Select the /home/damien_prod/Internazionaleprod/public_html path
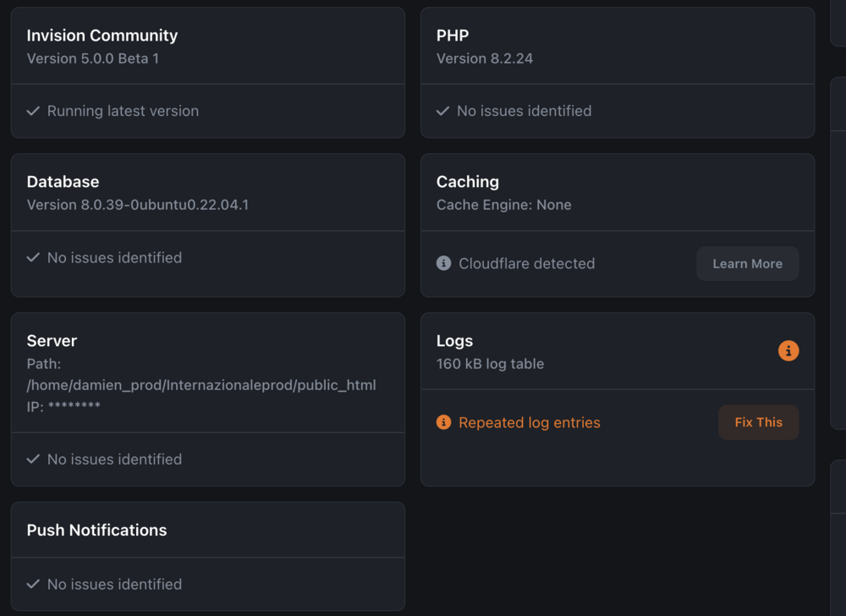The width and height of the screenshot is (846, 616). [201, 385]
